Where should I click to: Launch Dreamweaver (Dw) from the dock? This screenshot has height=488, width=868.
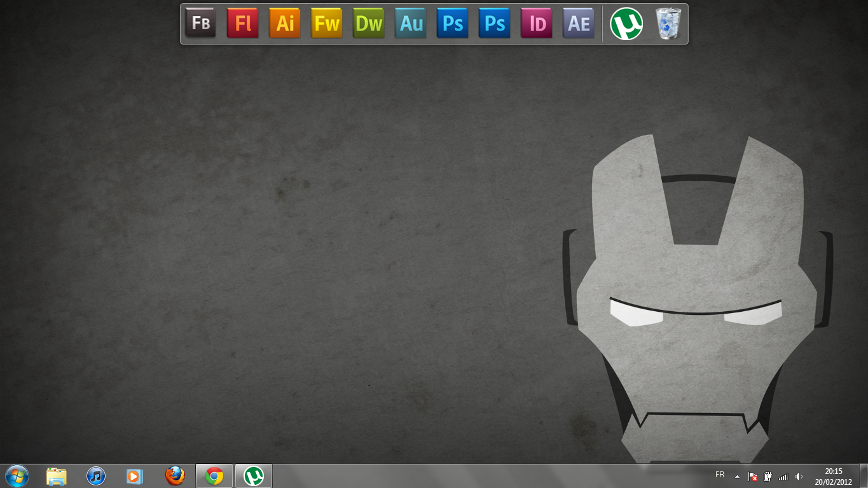coord(369,24)
